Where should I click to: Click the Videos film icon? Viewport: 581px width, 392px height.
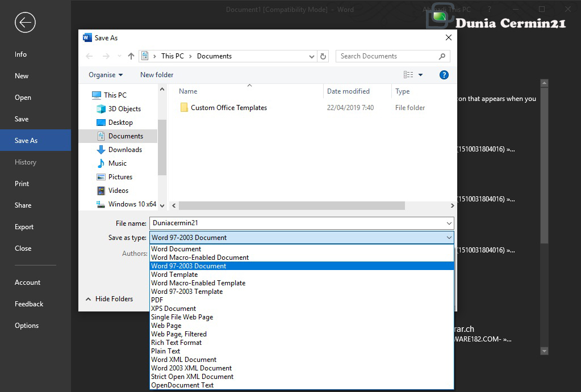click(101, 191)
